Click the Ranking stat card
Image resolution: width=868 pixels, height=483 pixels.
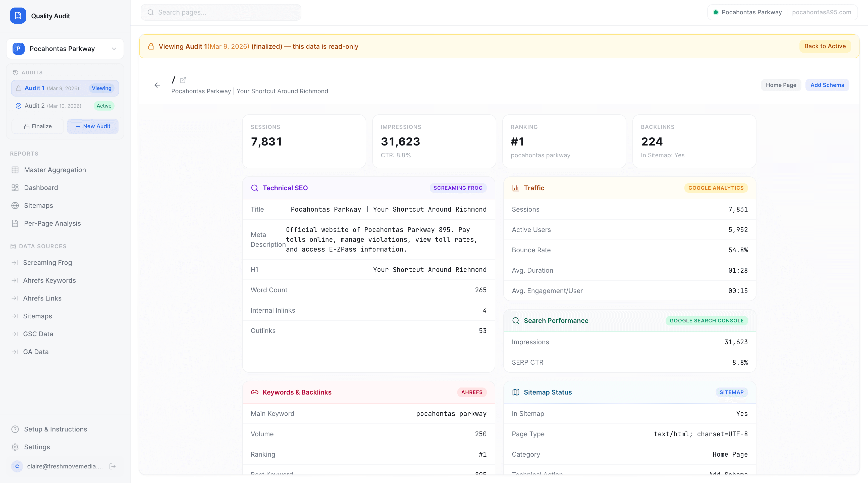coord(564,141)
